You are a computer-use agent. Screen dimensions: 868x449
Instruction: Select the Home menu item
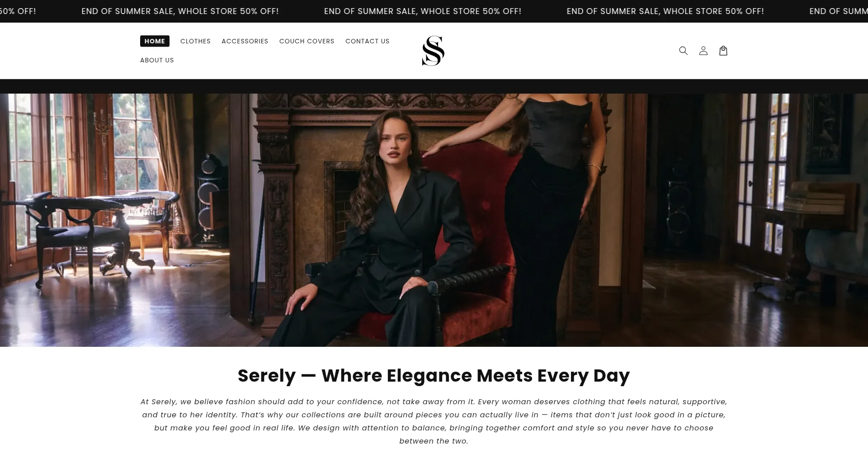pyautogui.click(x=155, y=41)
